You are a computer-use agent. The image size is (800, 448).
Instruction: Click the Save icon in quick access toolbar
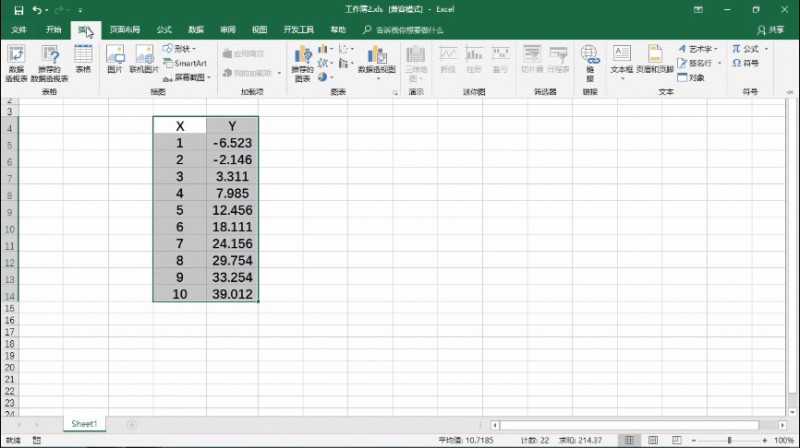point(19,10)
